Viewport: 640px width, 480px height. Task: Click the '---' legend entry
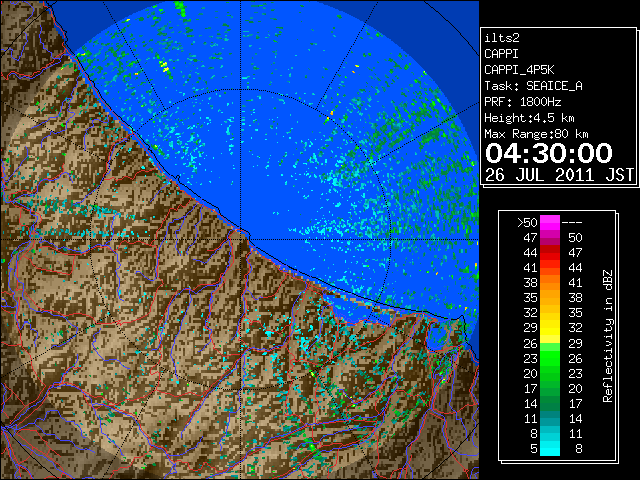click(572, 223)
